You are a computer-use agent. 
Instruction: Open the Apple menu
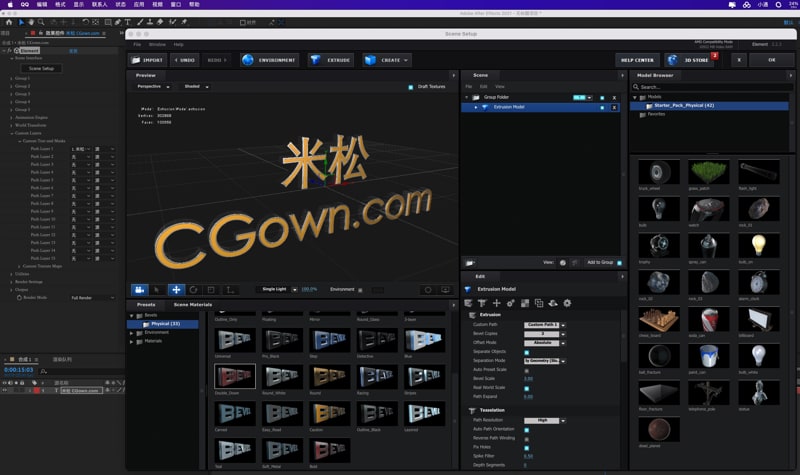10,5
